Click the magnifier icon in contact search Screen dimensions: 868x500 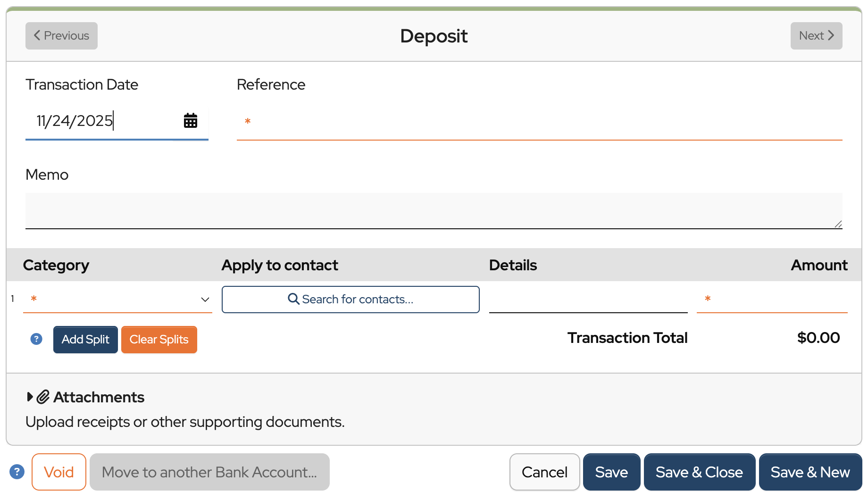pyautogui.click(x=293, y=299)
